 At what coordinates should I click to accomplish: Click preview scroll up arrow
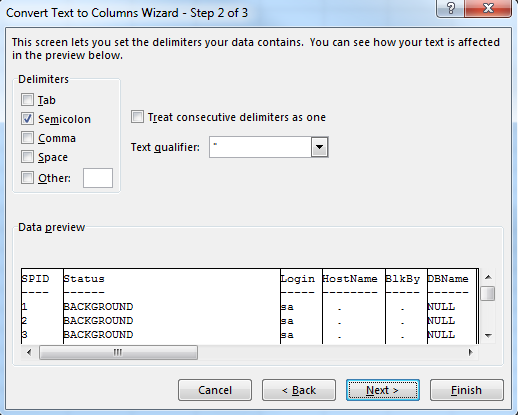pyautogui.click(x=488, y=277)
